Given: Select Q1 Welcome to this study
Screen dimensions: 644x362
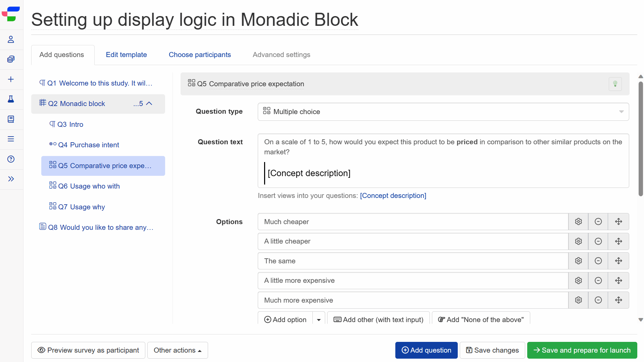Looking at the screenshot, I should [98, 83].
